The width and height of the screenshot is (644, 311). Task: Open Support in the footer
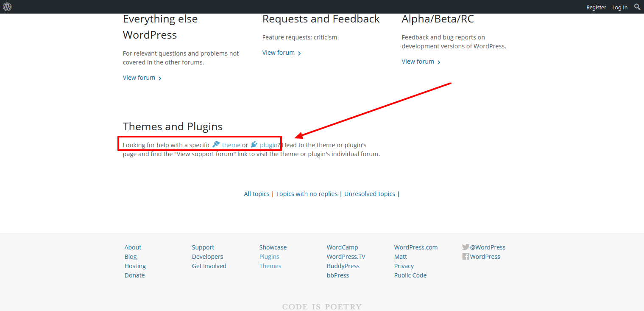(x=203, y=247)
